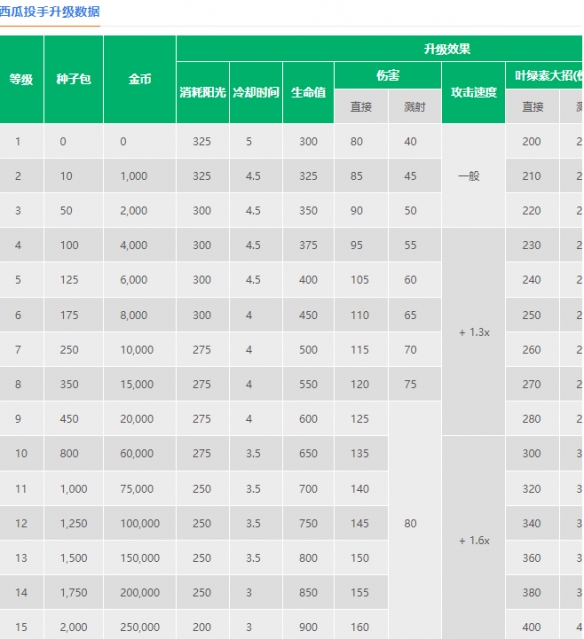Select the 250,000 coin cell
Image resolution: width=584 pixels, height=639 pixels.
point(140,626)
